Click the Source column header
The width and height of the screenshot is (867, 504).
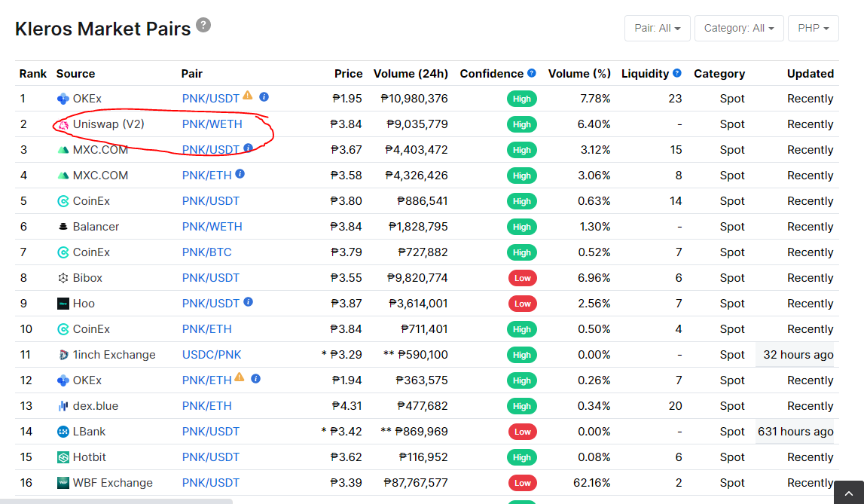76,74
